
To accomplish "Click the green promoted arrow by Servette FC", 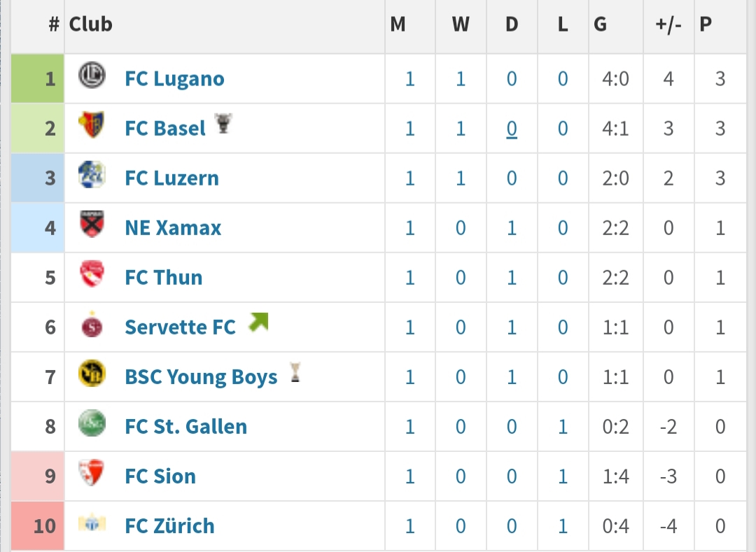I will point(258,323).
